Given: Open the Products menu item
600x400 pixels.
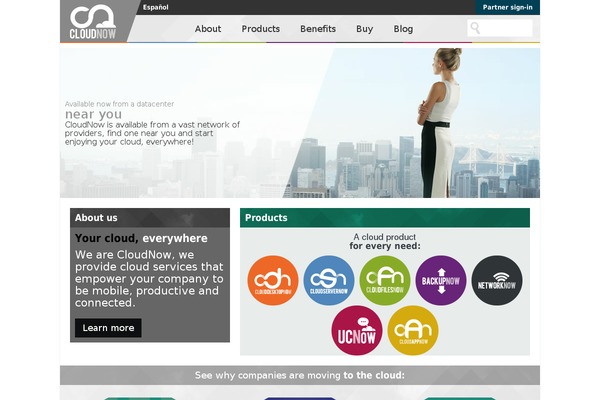Looking at the screenshot, I should [x=261, y=29].
